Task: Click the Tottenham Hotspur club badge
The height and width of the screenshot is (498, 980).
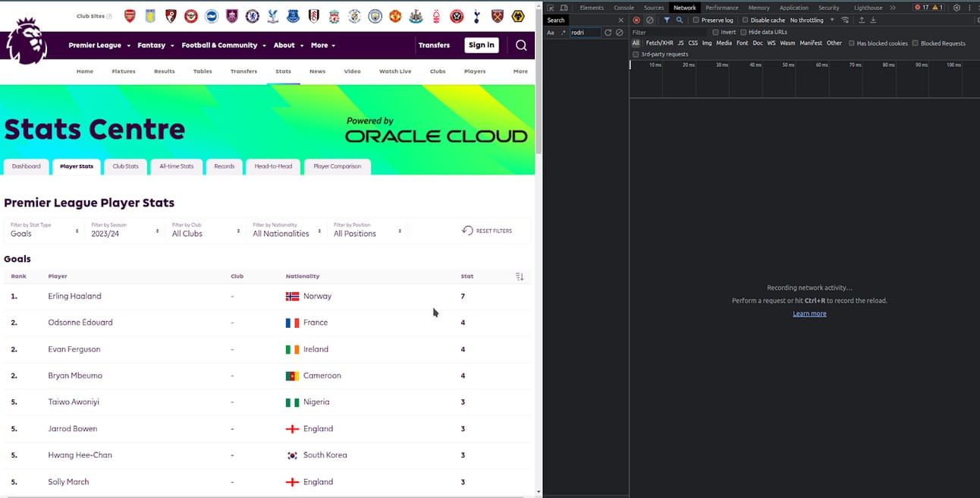Action: pos(477,16)
